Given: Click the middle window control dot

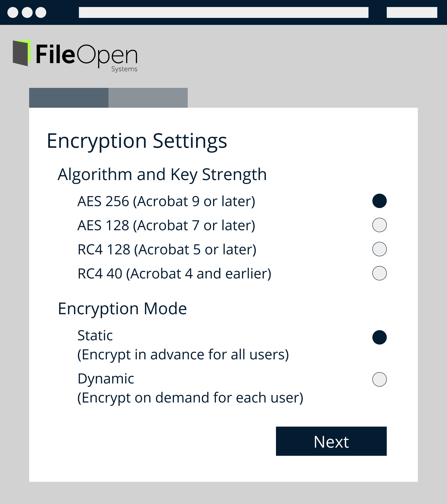Looking at the screenshot, I should (x=27, y=13).
